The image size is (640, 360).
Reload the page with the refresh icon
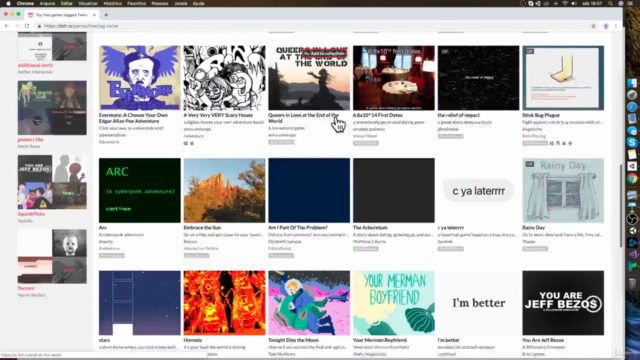tap(27, 26)
